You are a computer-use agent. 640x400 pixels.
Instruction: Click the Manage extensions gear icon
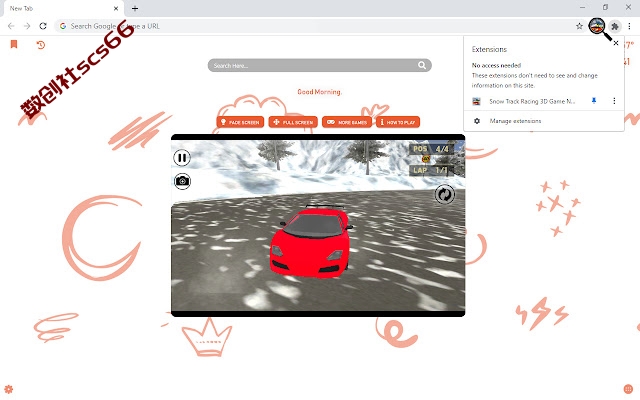477,121
